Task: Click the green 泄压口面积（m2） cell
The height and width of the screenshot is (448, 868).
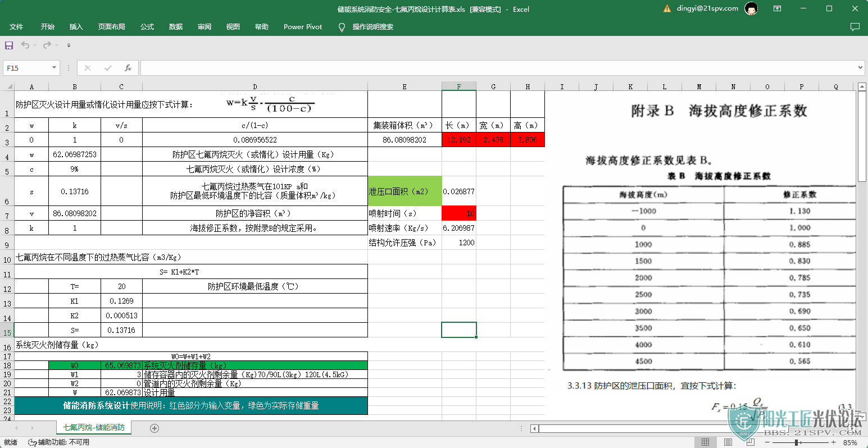Action: pyautogui.click(x=405, y=191)
